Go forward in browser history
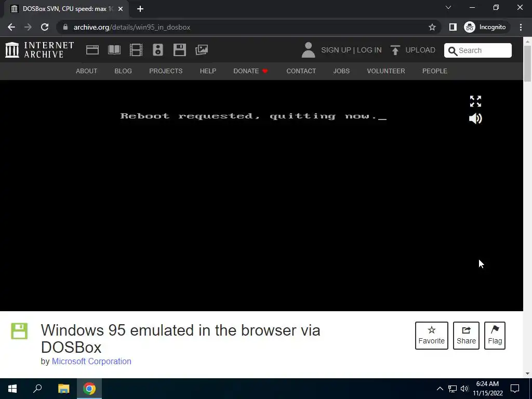The image size is (532, 399). [28, 27]
